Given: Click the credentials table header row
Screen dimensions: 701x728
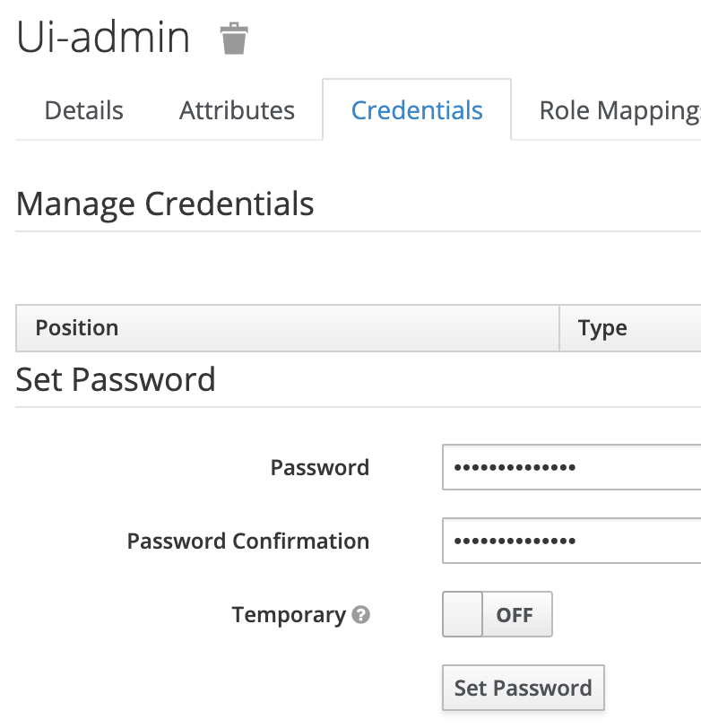Looking at the screenshot, I should [350, 328].
